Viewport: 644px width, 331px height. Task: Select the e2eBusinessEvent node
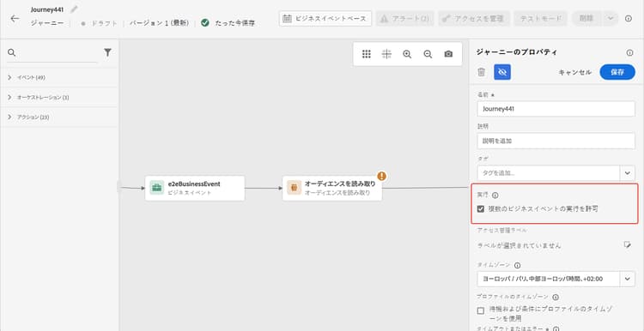coord(195,189)
